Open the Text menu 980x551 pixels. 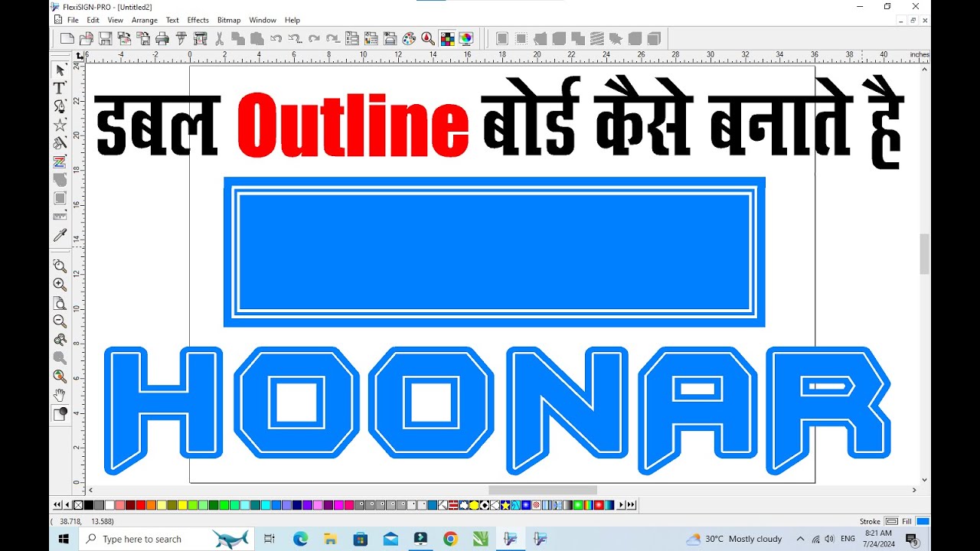[172, 20]
